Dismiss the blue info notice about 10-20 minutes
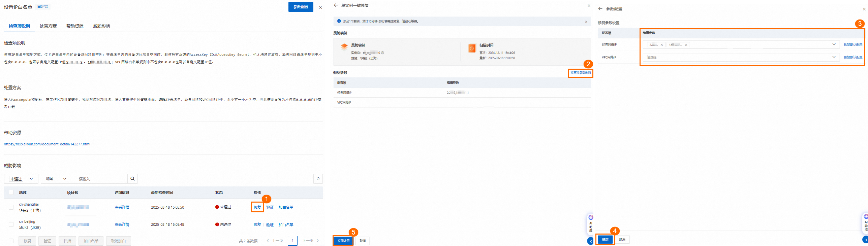Screen dimensions: 868x246 coord(586,22)
